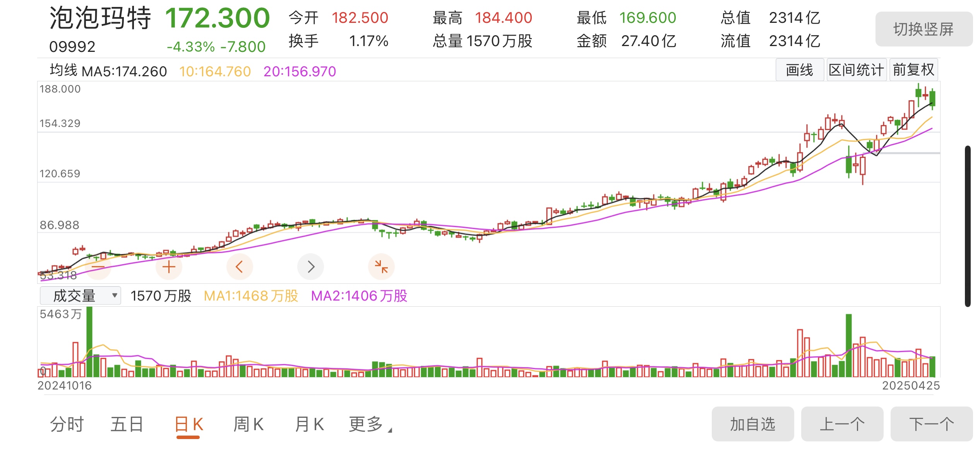The height and width of the screenshot is (453, 980).
Task: Zoom in chart with plus icon
Action: tap(169, 267)
